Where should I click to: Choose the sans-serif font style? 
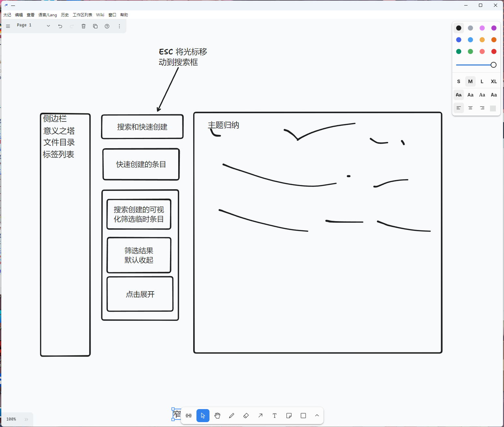click(470, 95)
